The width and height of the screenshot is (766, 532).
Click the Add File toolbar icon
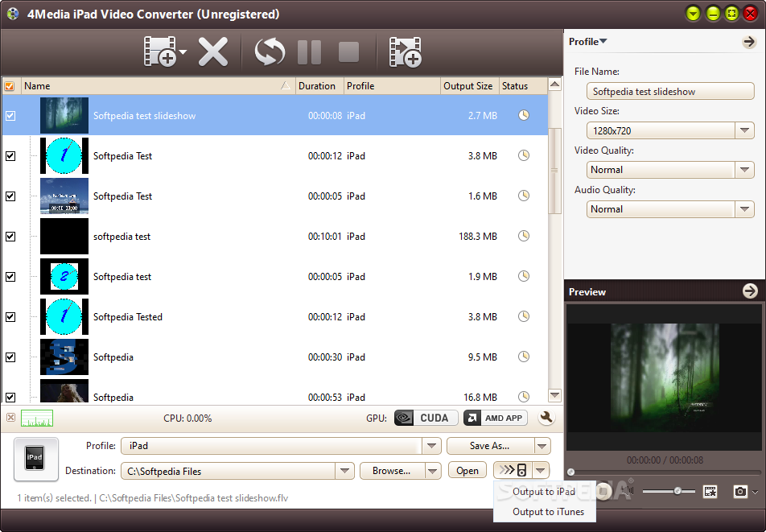[160, 52]
